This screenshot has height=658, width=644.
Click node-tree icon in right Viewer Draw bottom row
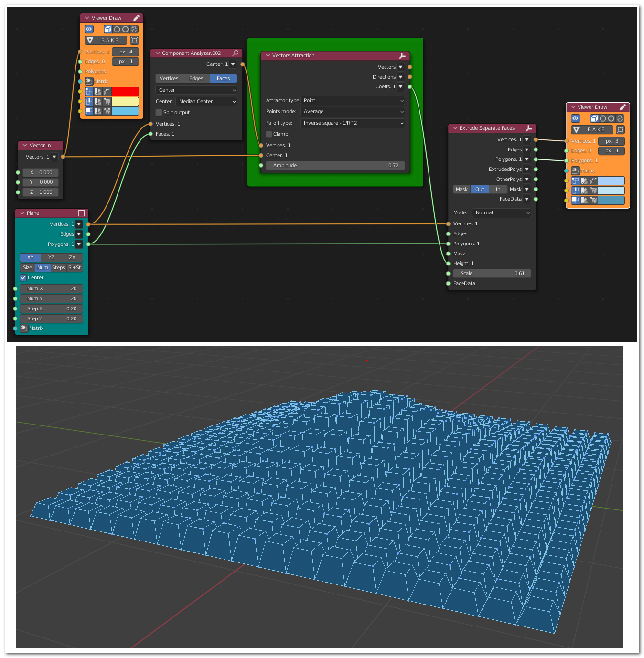(593, 201)
